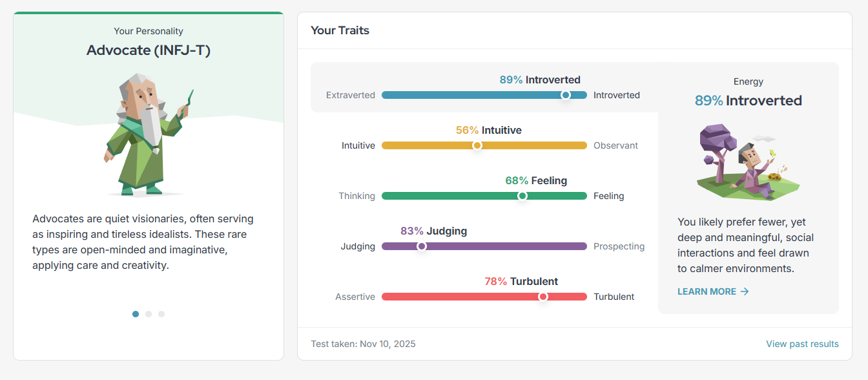Select the second carousel dot indicator
This screenshot has width=868, height=380.
click(149, 314)
